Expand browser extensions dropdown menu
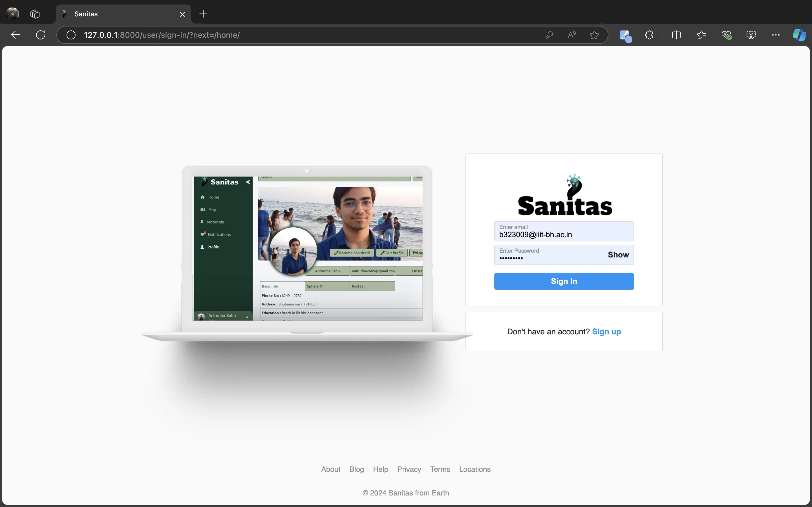This screenshot has width=812, height=507. tap(650, 35)
